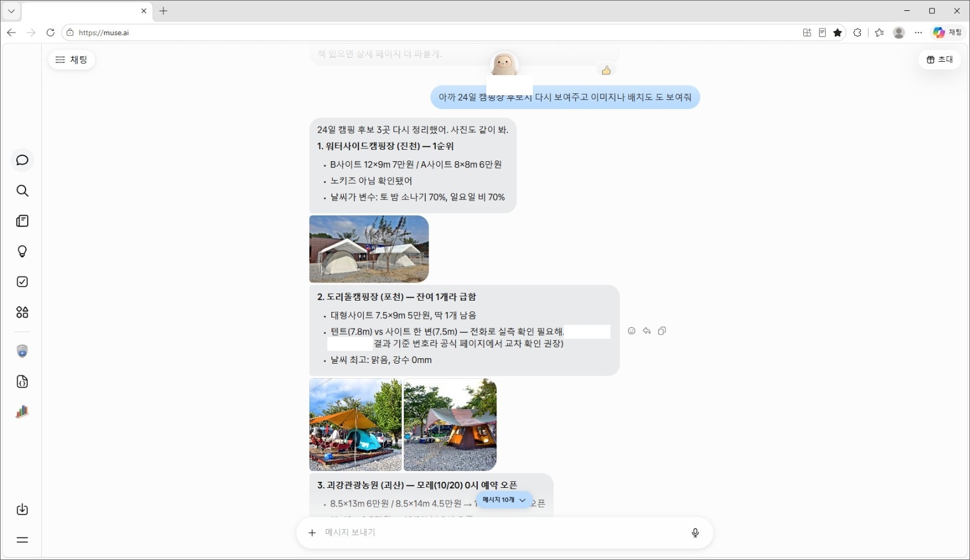Open browser extensions puzzle icon
The image size is (970, 560).
(857, 33)
